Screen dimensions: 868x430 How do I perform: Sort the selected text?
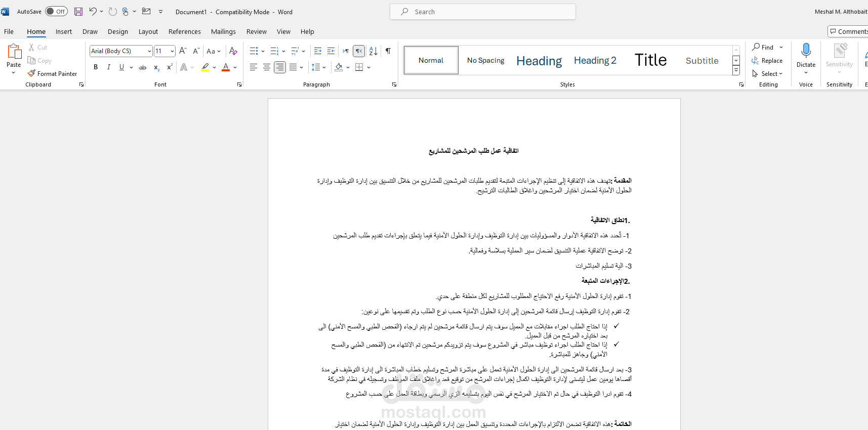coord(374,51)
